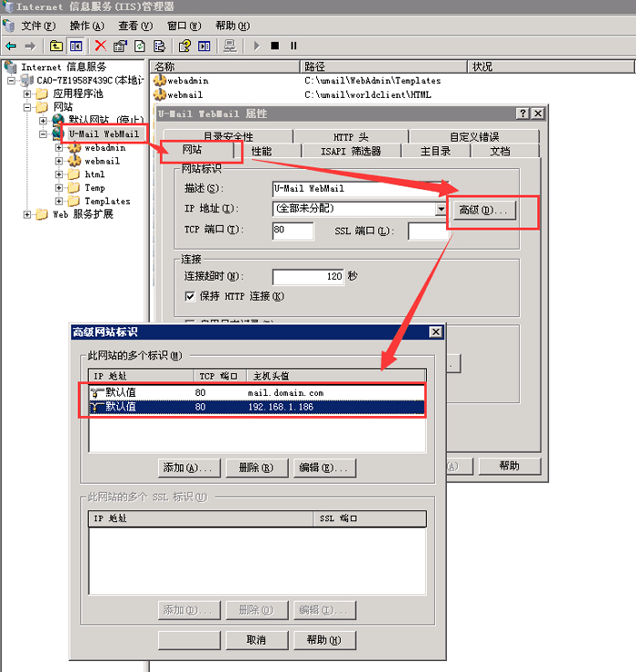
Task: Click the webadmin gear icon in the list
Action: point(160,81)
